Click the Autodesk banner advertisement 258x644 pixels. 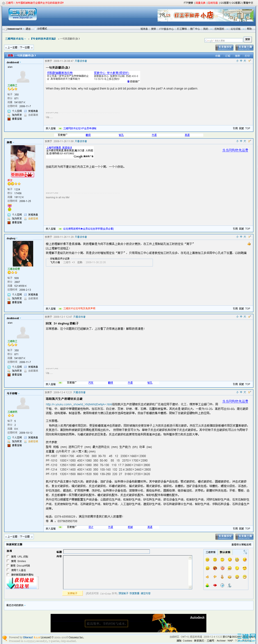pyautogui.click(x=128, y=623)
